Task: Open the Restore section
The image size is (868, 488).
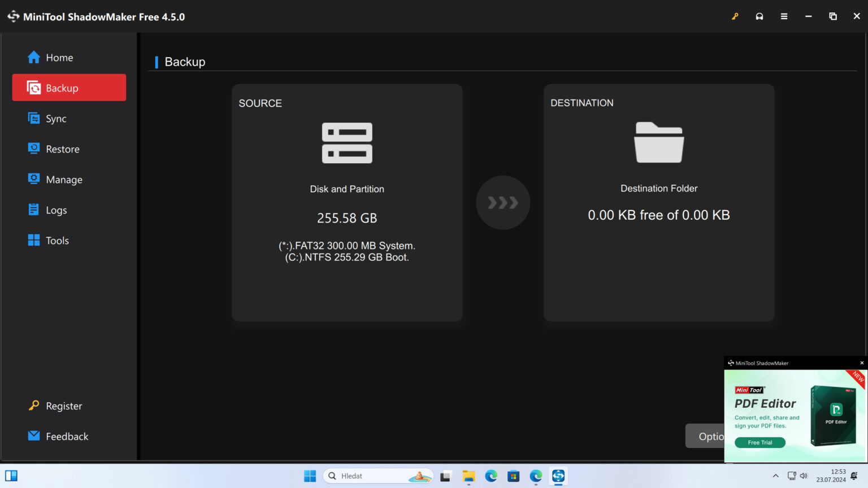Action: click(x=62, y=149)
